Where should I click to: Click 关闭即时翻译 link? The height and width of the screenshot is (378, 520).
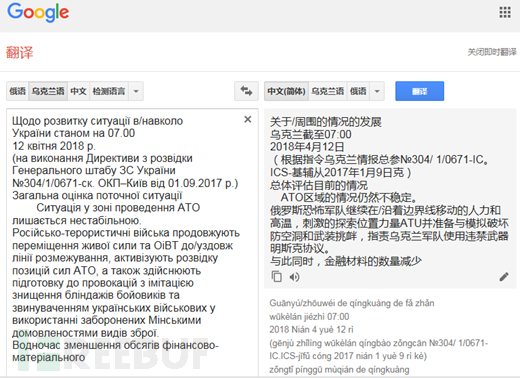[492, 52]
